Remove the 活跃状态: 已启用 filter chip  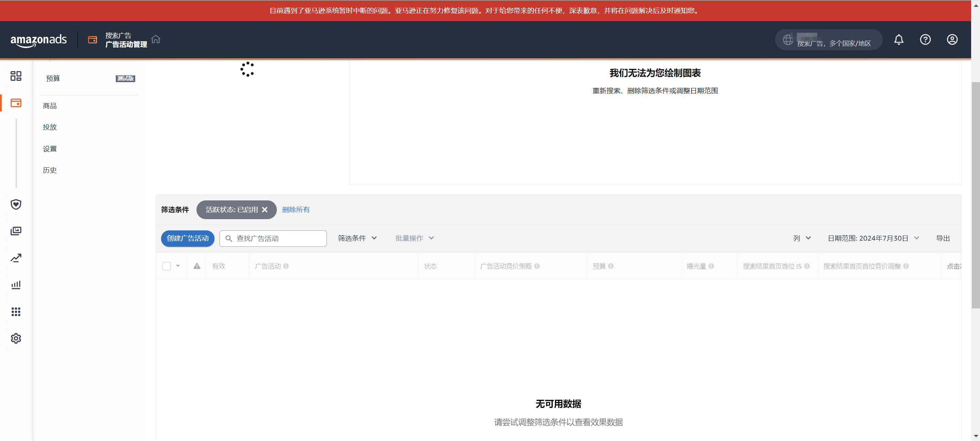pos(265,210)
